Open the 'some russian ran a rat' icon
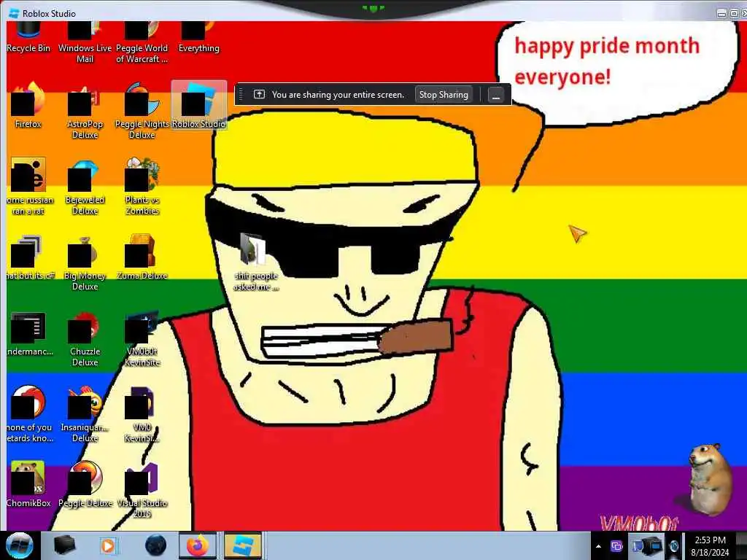 coord(28,187)
